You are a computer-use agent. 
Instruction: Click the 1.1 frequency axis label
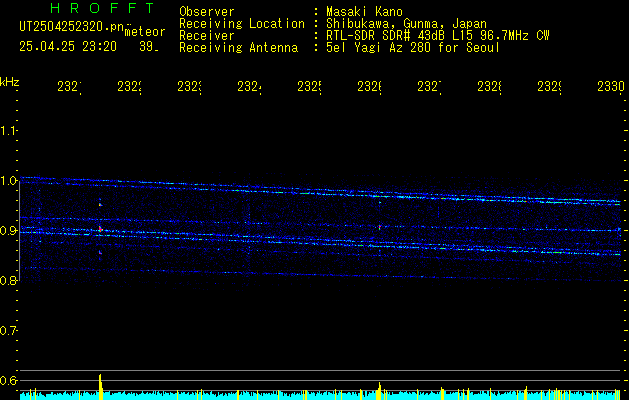coord(8,130)
